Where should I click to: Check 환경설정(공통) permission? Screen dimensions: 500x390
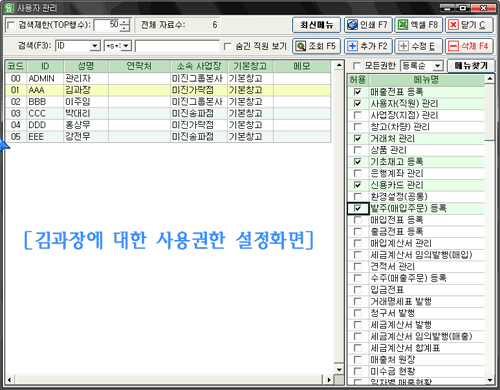click(x=358, y=197)
